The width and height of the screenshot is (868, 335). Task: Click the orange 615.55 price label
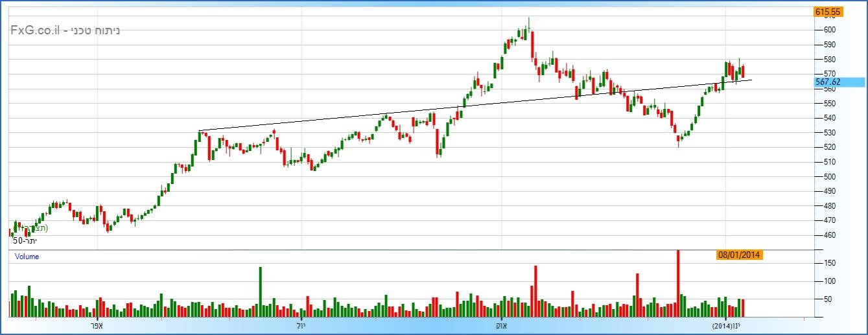pyautogui.click(x=828, y=12)
